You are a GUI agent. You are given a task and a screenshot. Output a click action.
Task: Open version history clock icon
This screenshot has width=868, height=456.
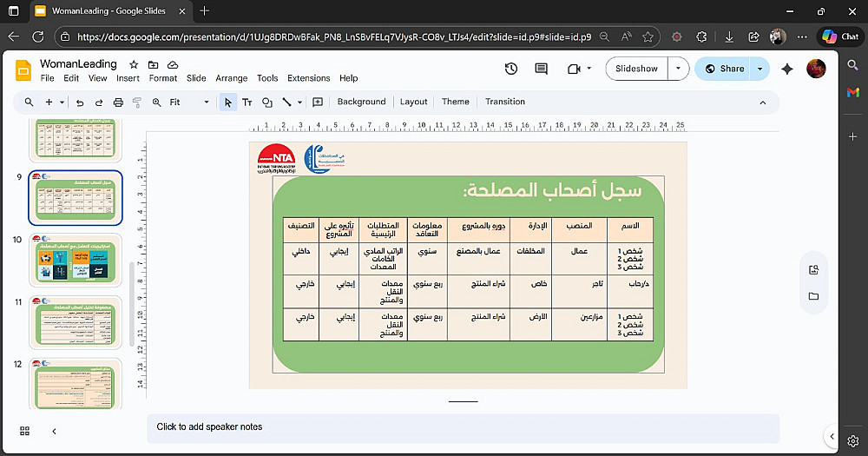click(x=511, y=69)
